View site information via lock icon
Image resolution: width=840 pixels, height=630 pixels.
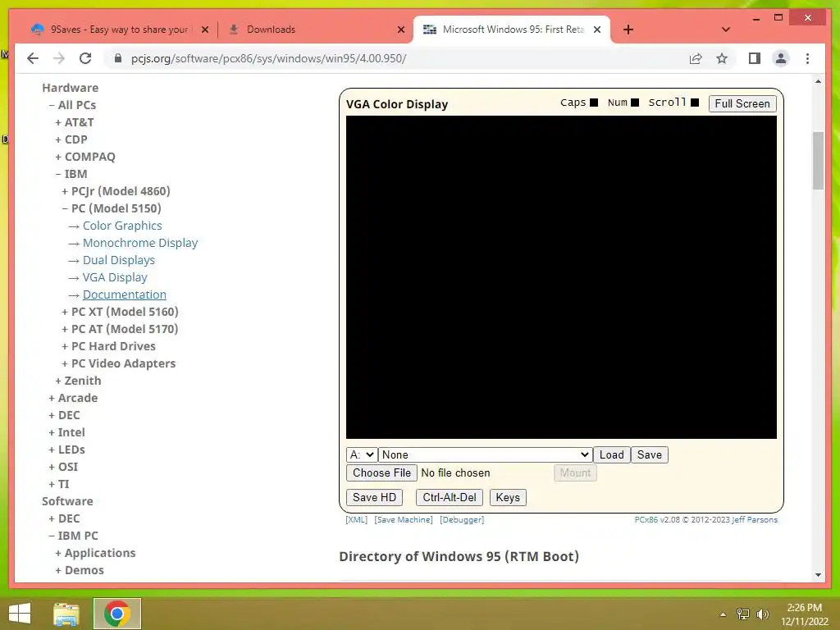[x=118, y=58]
